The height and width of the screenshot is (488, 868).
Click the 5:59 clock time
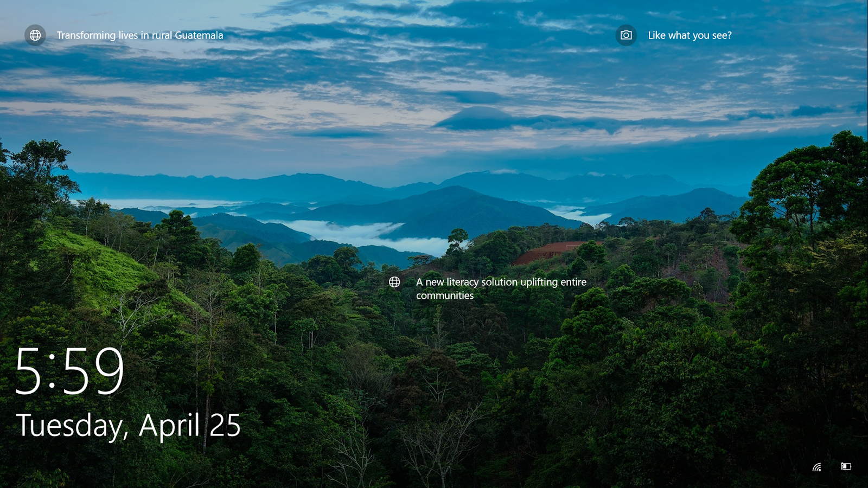69,371
